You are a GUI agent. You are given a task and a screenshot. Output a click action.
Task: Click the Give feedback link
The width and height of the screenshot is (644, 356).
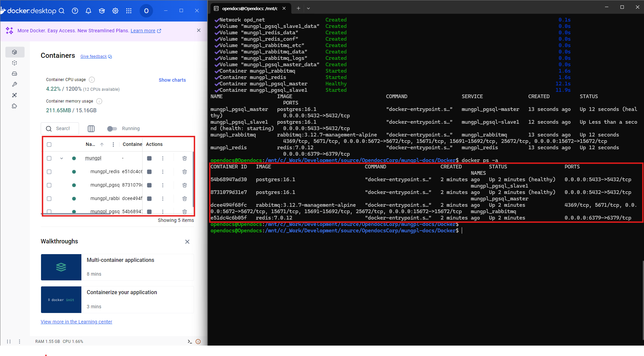click(93, 56)
